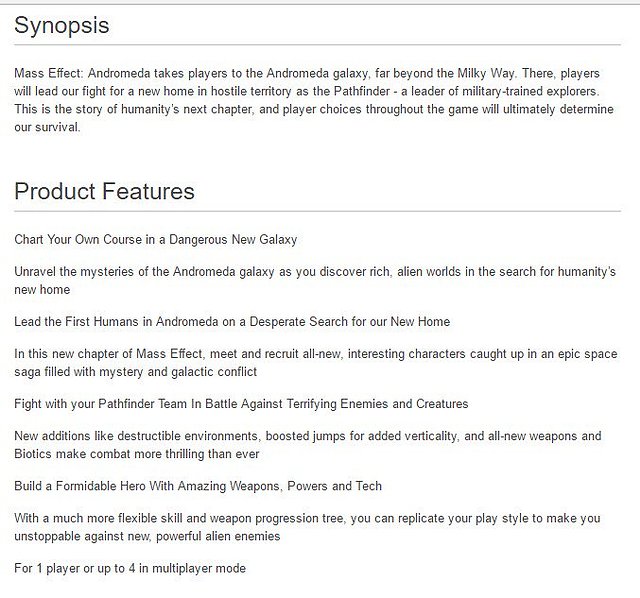Click 'For 1 player or up to 4' line
This screenshot has height=598, width=640.
130,568
